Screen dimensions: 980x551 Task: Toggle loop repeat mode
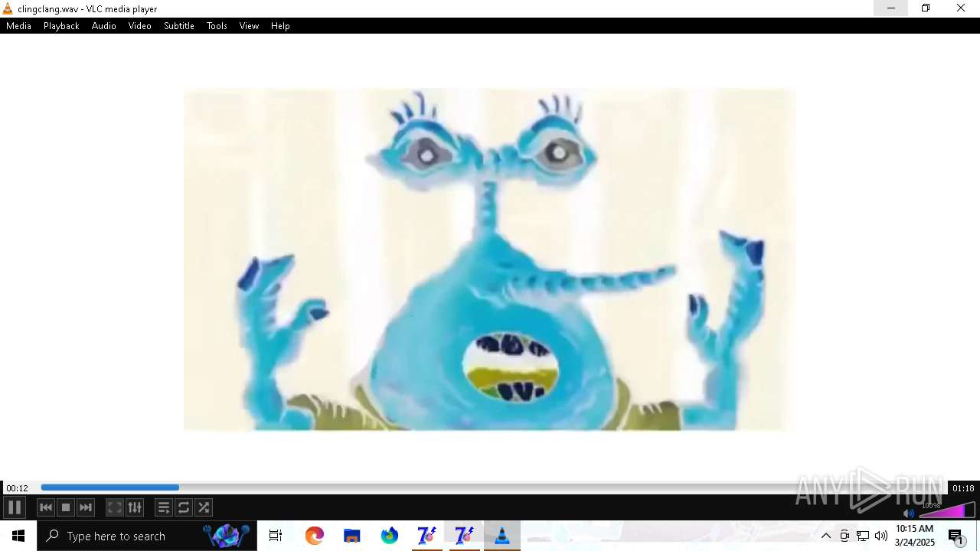tap(184, 507)
